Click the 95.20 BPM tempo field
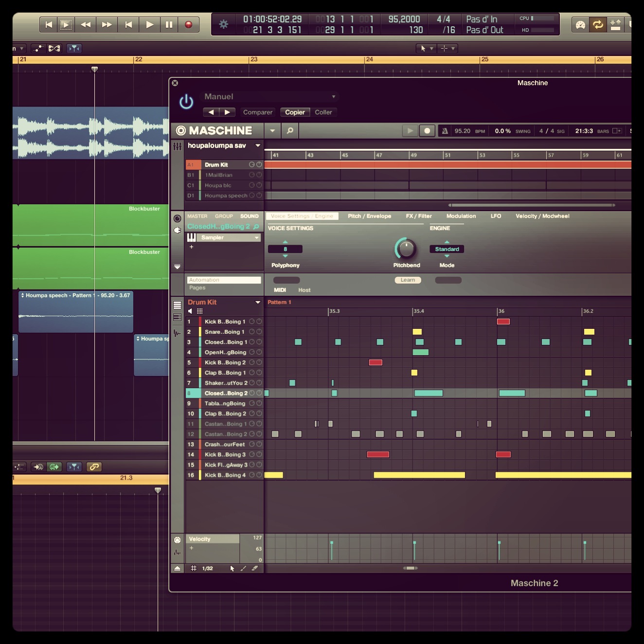This screenshot has width=644, height=644. 463,131
